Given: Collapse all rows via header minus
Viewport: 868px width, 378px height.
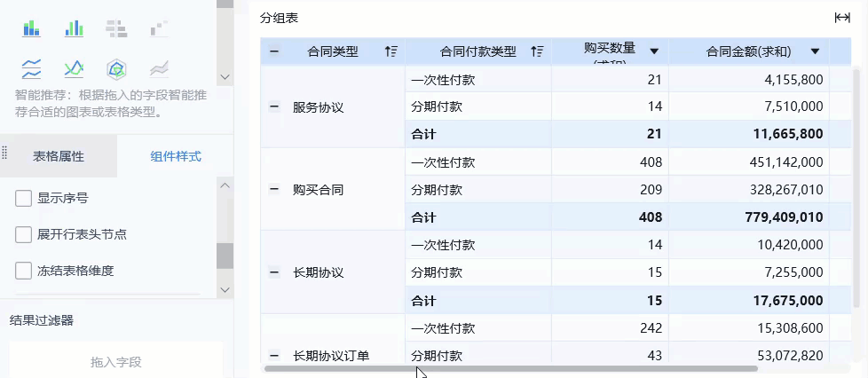Looking at the screenshot, I should [274, 52].
